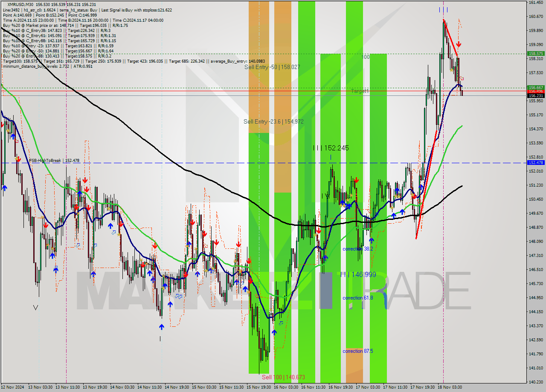Viewport: 546px width, 392px height.
Task: Click the 140.230 price on the axis
Action: point(536,382)
